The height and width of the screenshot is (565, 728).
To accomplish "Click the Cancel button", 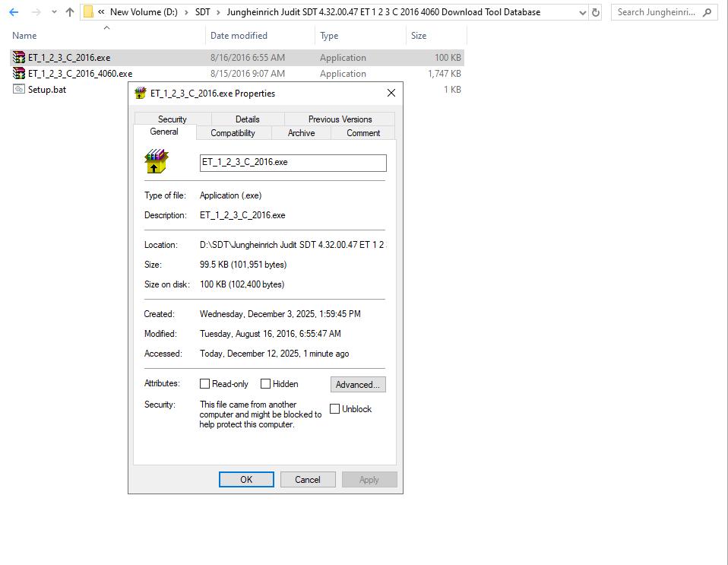I will tap(308, 480).
